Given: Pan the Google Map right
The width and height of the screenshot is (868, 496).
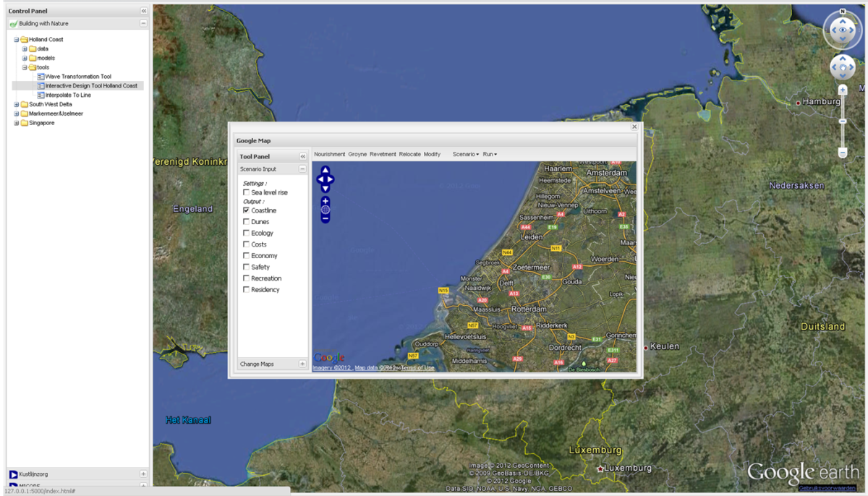Looking at the screenshot, I should pyautogui.click(x=331, y=179).
